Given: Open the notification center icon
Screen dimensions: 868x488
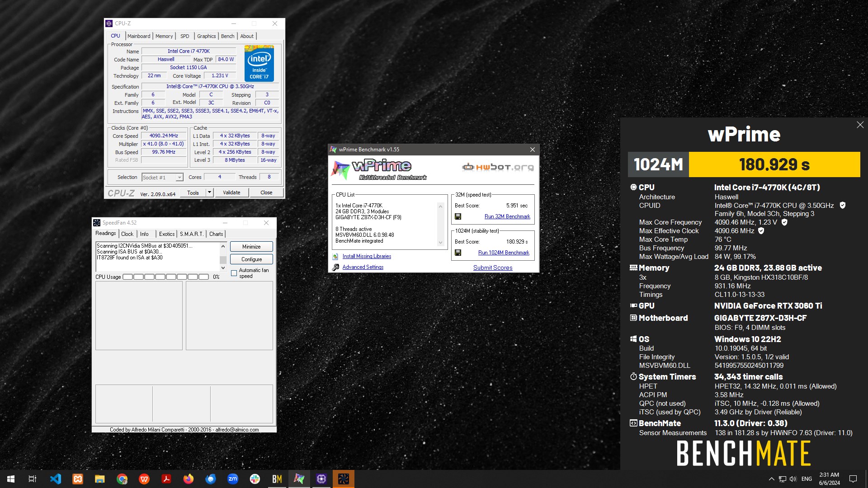Looking at the screenshot, I should point(853,479).
